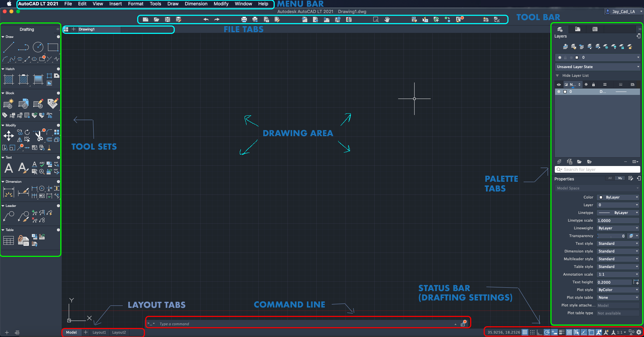This screenshot has width=644, height=337.
Task: Click the Pan hand tool
Action: 387,19
